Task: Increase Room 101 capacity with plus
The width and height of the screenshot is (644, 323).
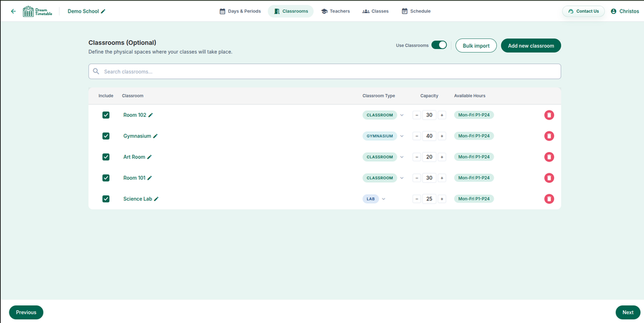Action: pos(442,178)
